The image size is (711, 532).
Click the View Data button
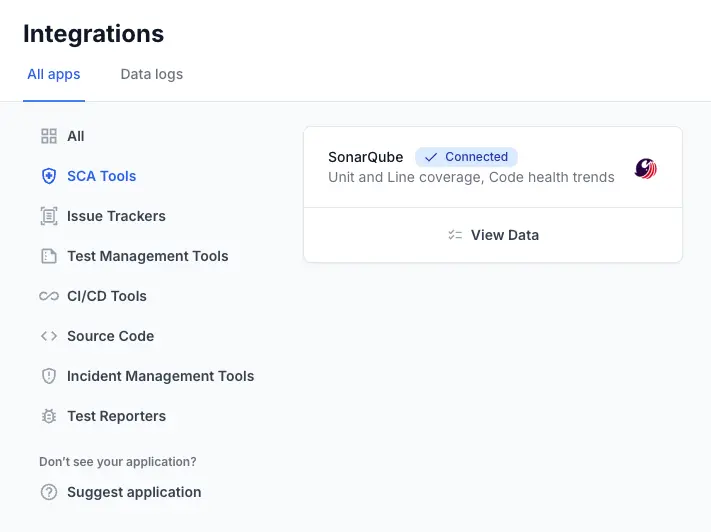pyautogui.click(x=493, y=235)
